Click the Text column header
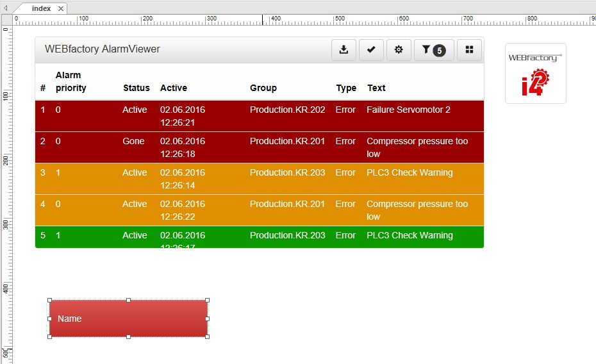The height and width of the screenshot is (364, 596). pyautogui.click(x=376, y=88)
